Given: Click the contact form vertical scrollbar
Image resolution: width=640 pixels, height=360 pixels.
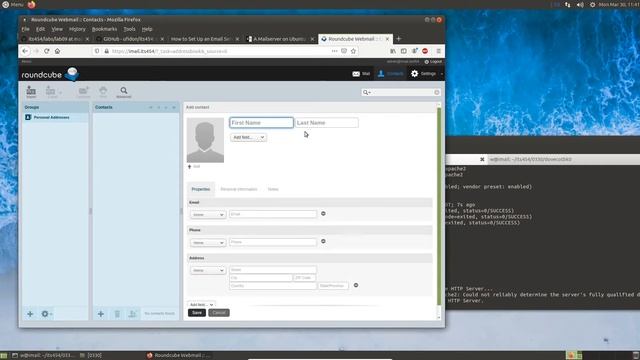Looking at the screenshot, I should click(439, 206).
